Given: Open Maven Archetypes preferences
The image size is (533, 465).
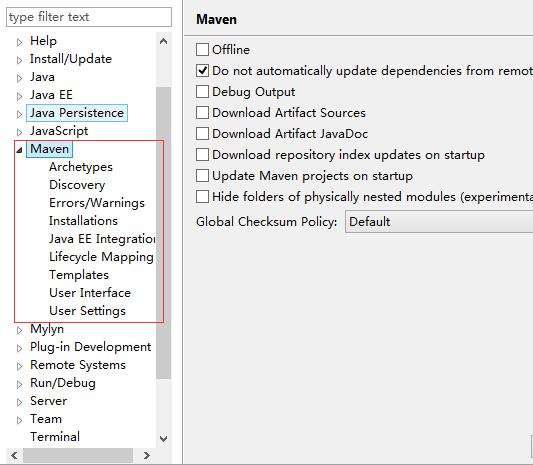Looking at the screenshot, I should click(81, 167).
